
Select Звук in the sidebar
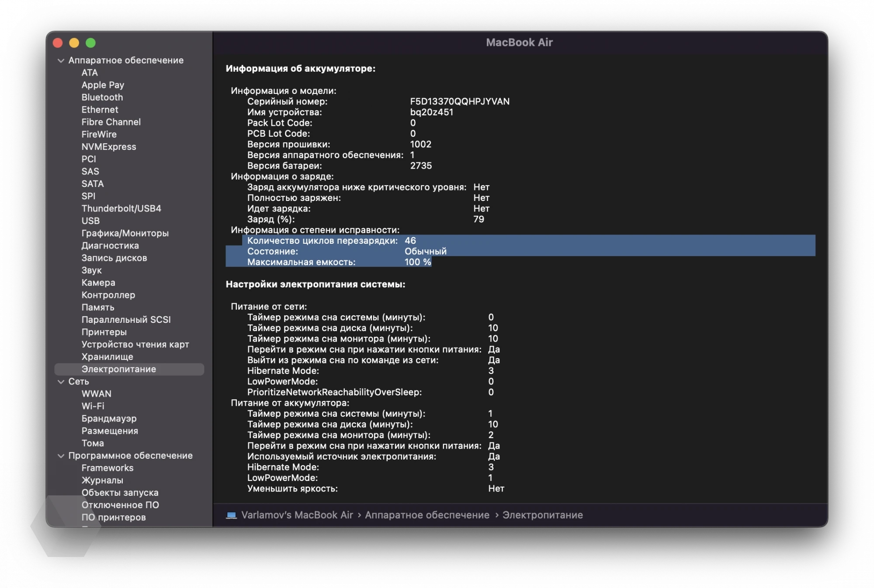tap(91, 270)
